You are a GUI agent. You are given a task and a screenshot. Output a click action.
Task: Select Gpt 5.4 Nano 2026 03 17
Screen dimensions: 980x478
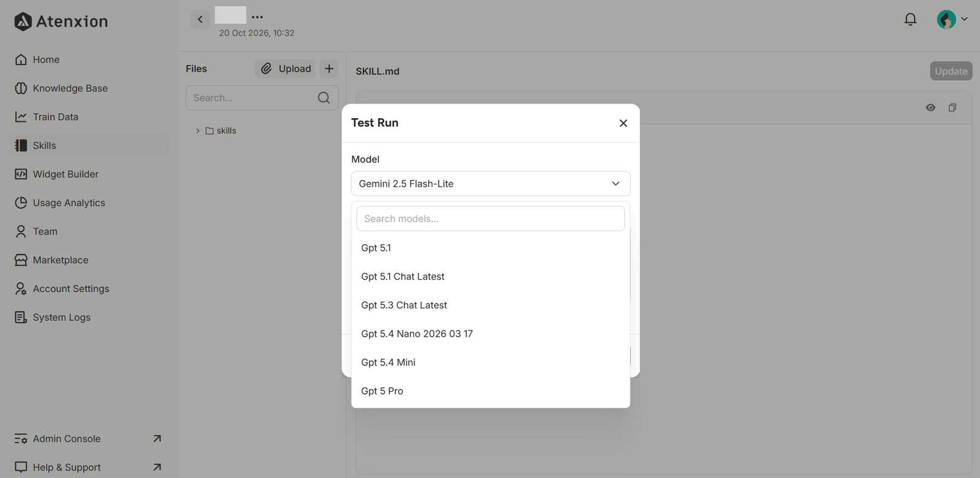[491, 334]
